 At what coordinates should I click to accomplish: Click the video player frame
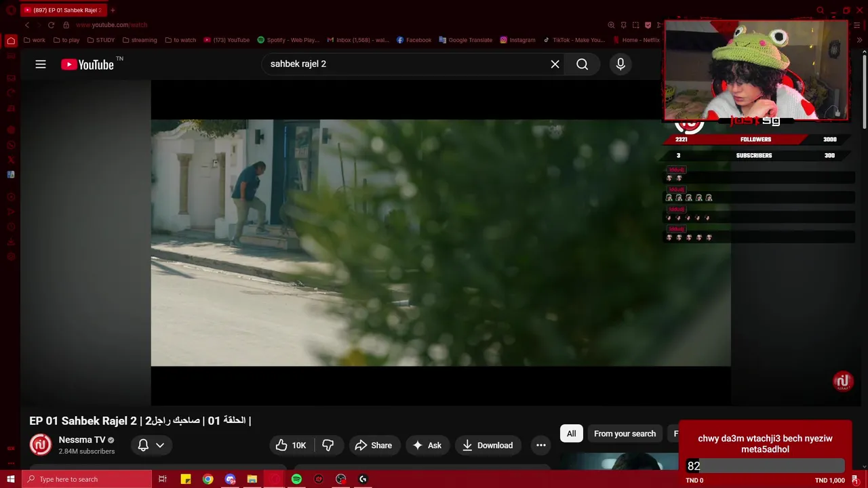tap(441, 243)
